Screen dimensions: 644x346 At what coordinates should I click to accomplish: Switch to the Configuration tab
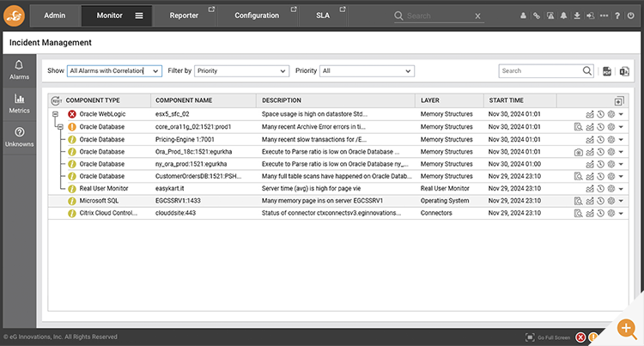[257, 15]
